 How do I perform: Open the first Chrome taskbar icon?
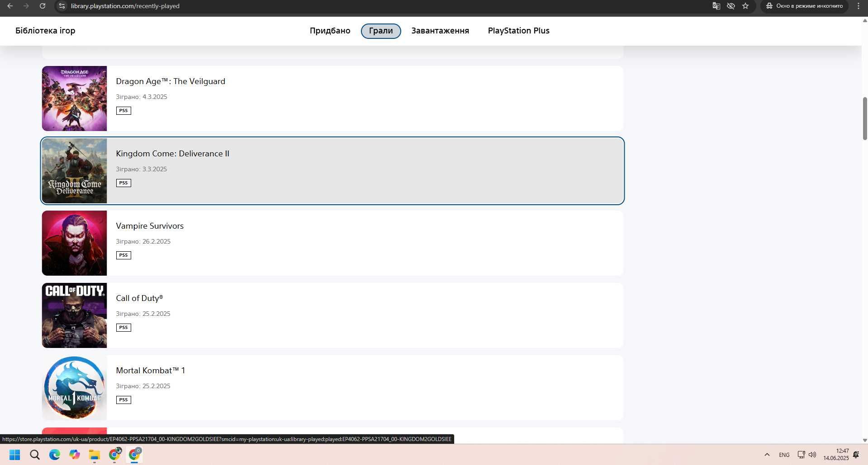tap(115, 455)
